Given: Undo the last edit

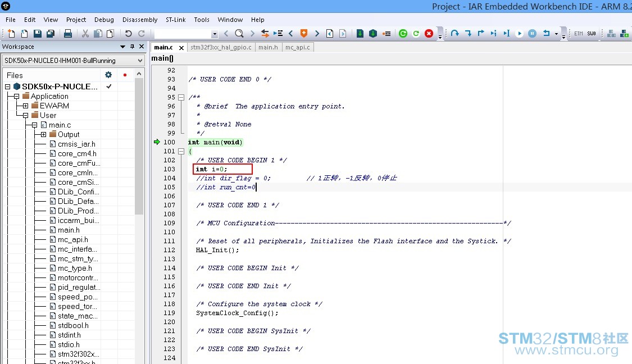Looking at the screenshot, I should click(x=128, y=34).
